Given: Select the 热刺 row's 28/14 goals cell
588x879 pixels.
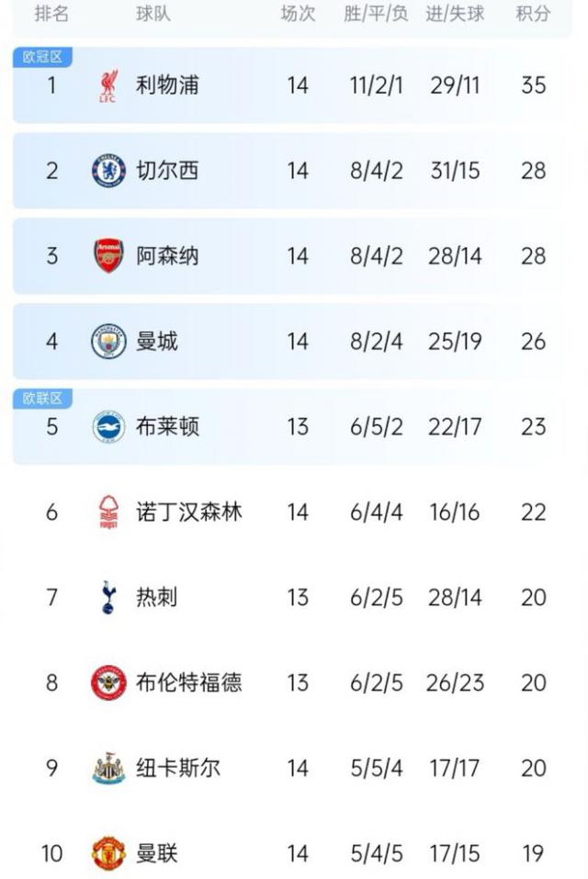Looking at the screenshot, I should (454, 598).
